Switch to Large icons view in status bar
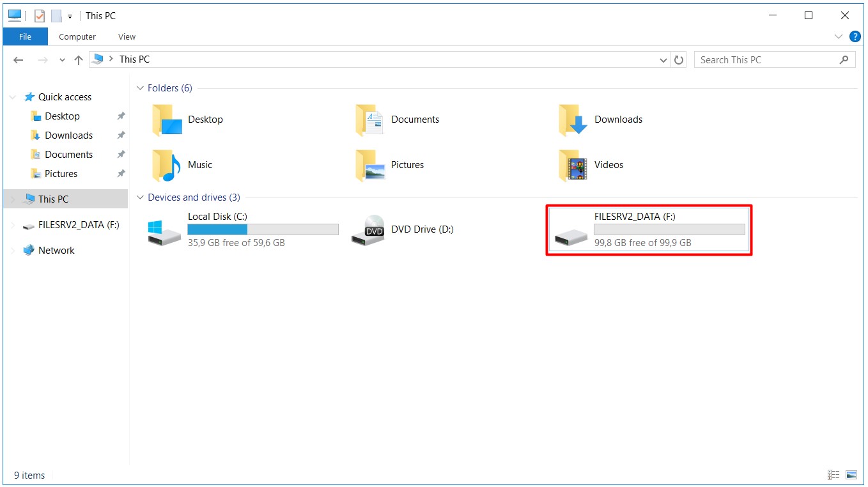This screenshot has width=868, height=487. click(x=851, y=475)
